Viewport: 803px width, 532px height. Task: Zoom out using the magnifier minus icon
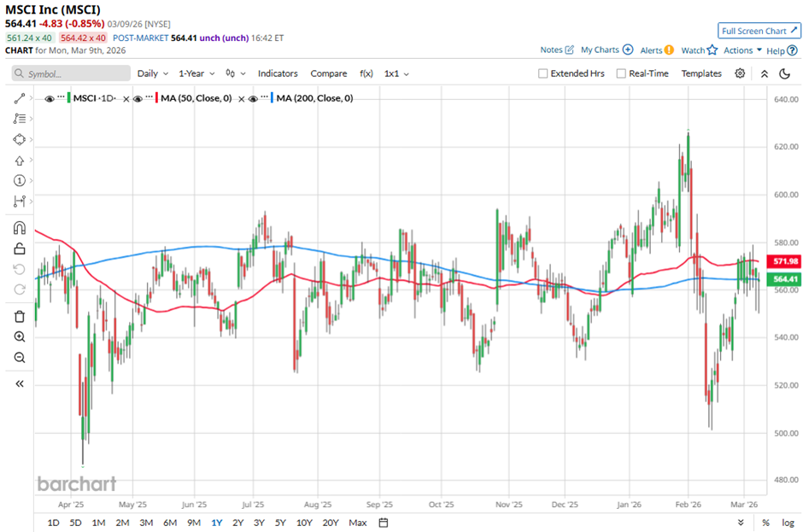pyautogui.click(x=20, y=358)
